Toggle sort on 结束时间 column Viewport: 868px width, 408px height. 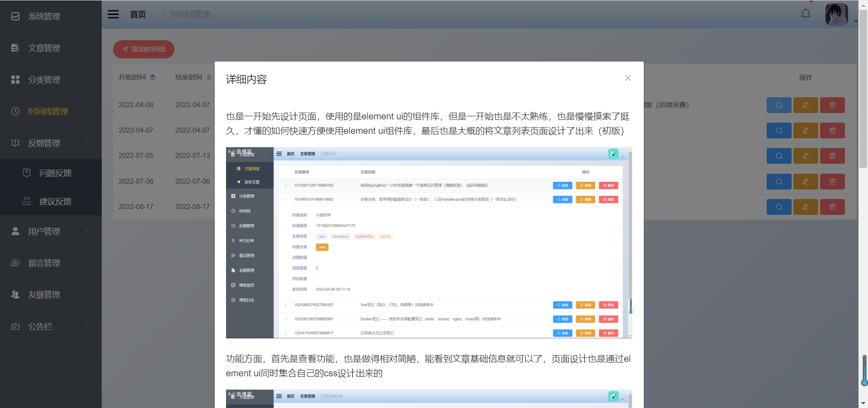point(209,77)
